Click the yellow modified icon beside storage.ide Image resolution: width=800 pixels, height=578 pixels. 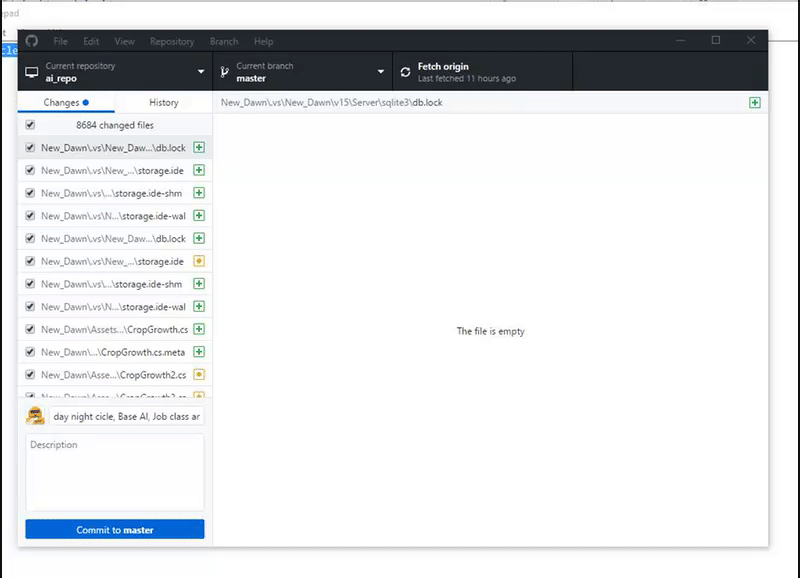(x=199, y=261)
